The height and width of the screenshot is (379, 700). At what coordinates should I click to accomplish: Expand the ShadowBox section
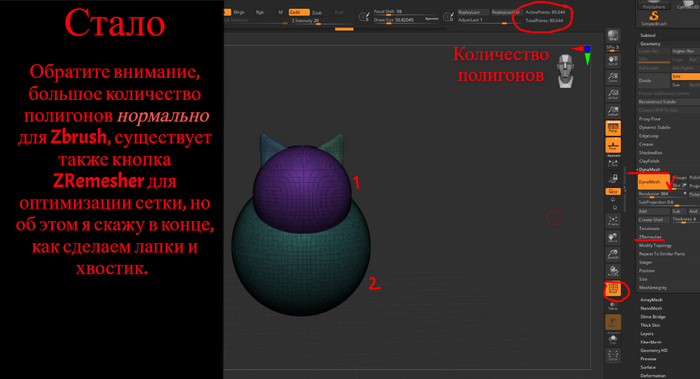[x=650, y=153]
